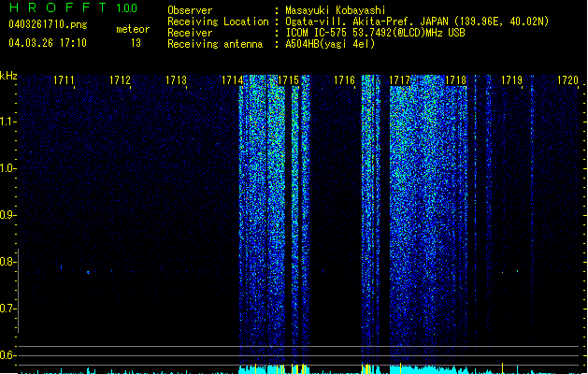Screen dimensions: 588x374
Task: Click the 0.8 kHz axis label
Action: pyautogui.click(x=7, y=262)
